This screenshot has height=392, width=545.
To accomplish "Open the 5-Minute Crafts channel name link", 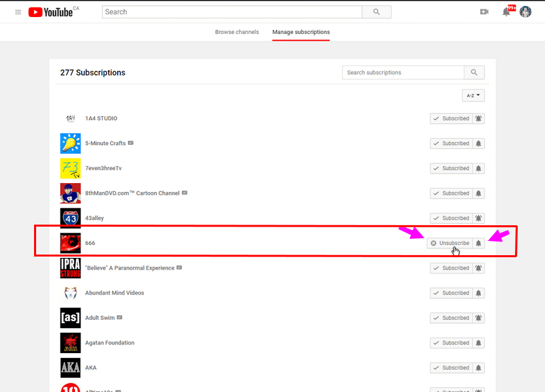I will click(x=106, y=144).
